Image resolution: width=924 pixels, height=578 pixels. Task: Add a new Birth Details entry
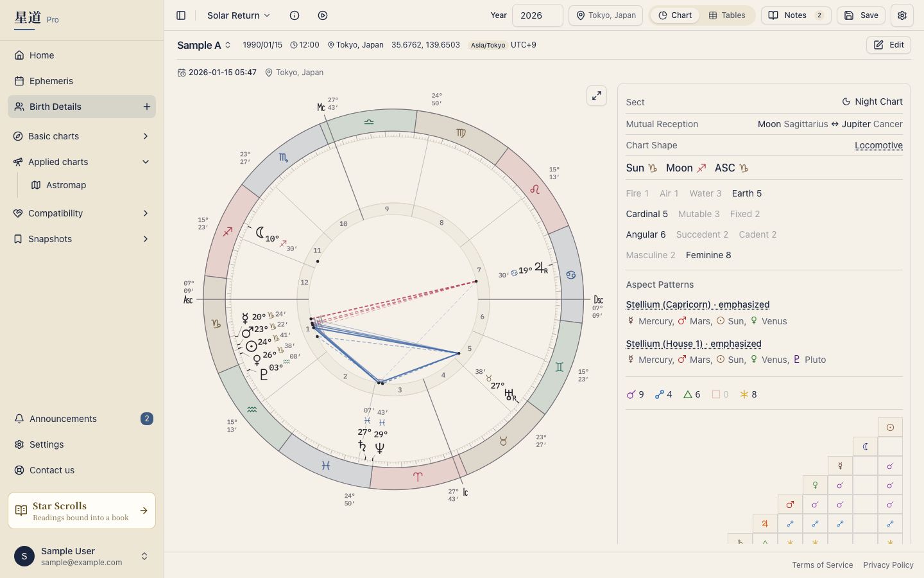(x=147, y=107)
